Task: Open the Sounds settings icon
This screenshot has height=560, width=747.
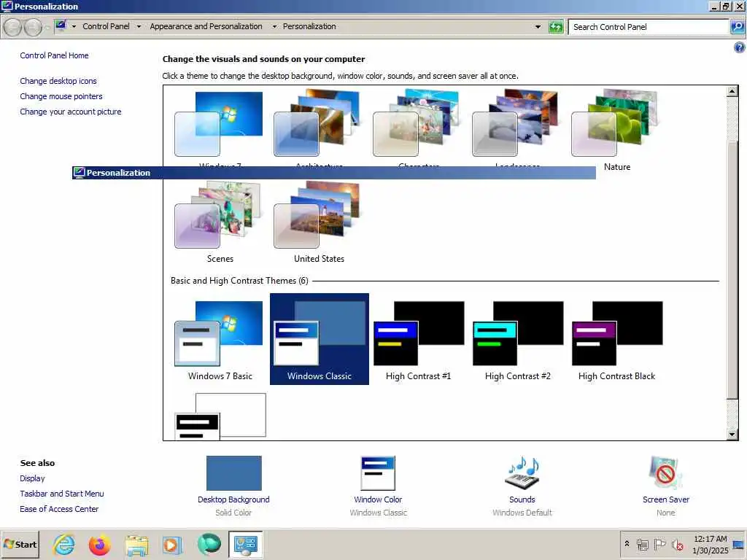Action: tap(522, 472)
